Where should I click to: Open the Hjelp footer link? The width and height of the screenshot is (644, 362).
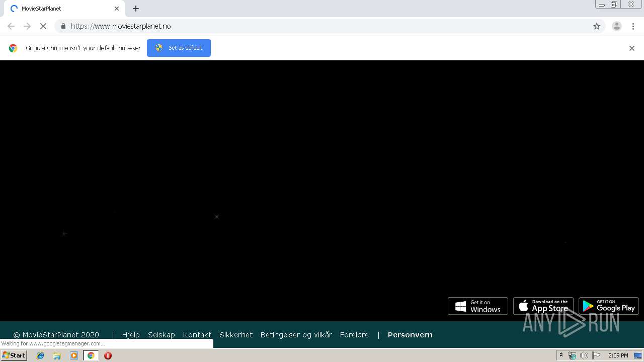pos(131,335)
